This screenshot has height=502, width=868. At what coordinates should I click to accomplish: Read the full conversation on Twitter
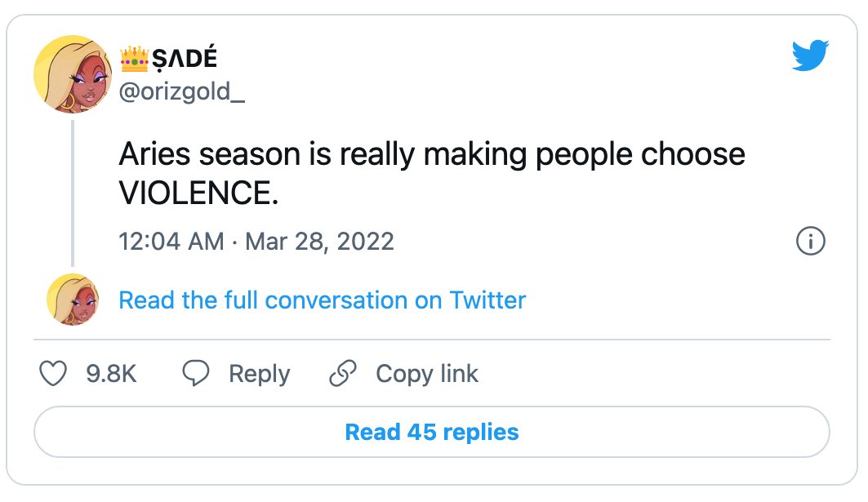(x=323, y=300)
